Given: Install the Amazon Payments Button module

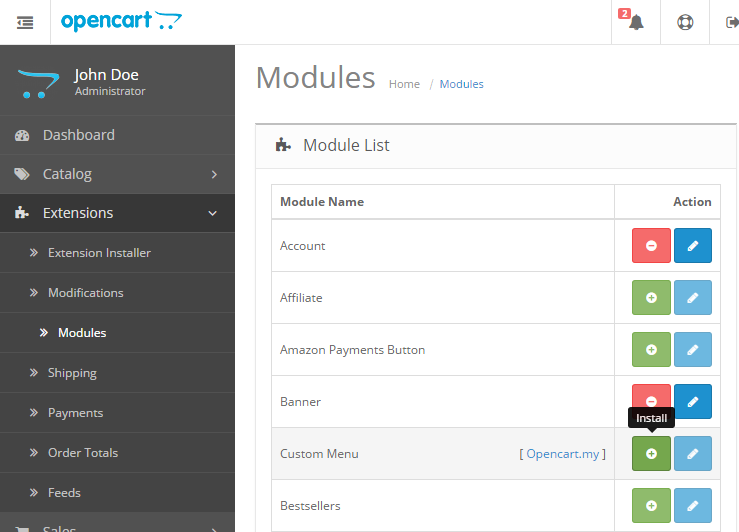Looking at the screenshot, I should point(651,350).
